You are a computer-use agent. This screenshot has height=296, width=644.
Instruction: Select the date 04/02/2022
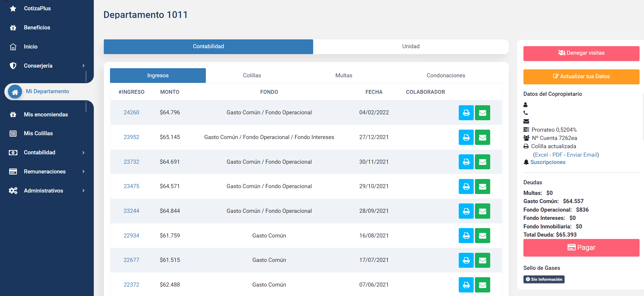[374, 113]
